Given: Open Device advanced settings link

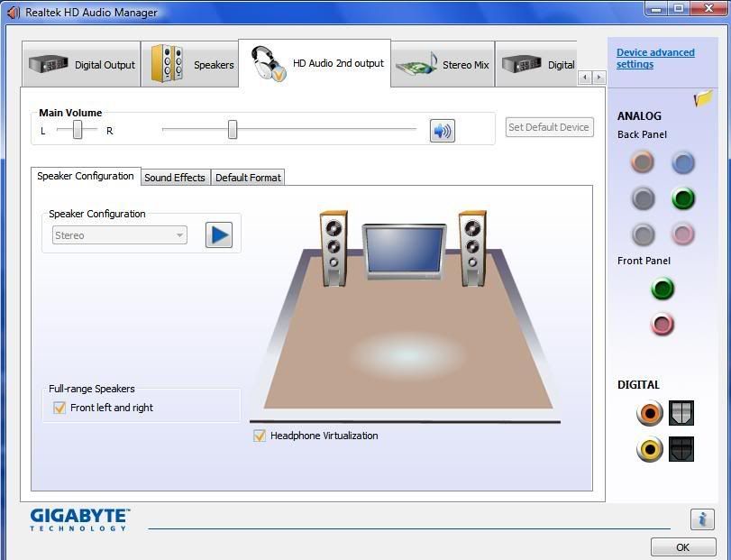Looking at the screenshot, I should 655,59.
